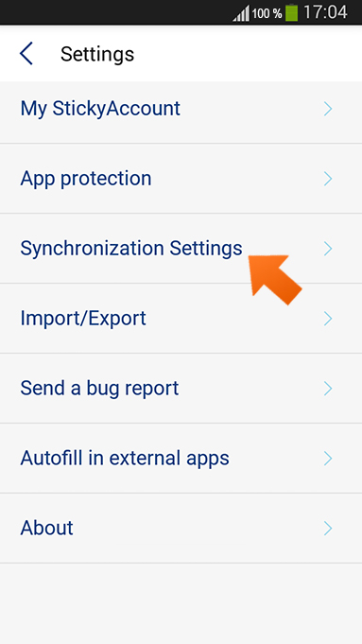Image resolution: width=362 pixels, height=644 pixels.
Task: Tap the 17:04 clock in status bar
Action: [325, 12]
